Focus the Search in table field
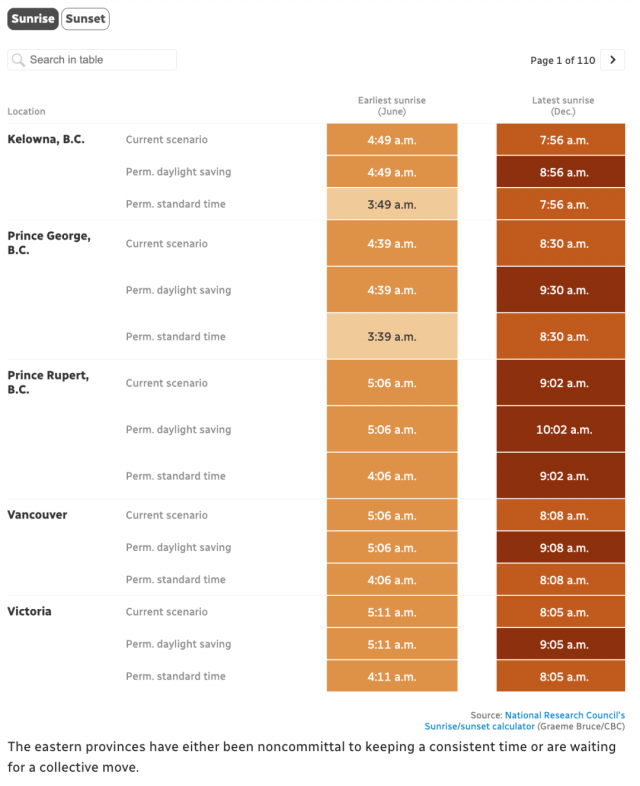This screenshot has width=640, height=786. (92, 60)
